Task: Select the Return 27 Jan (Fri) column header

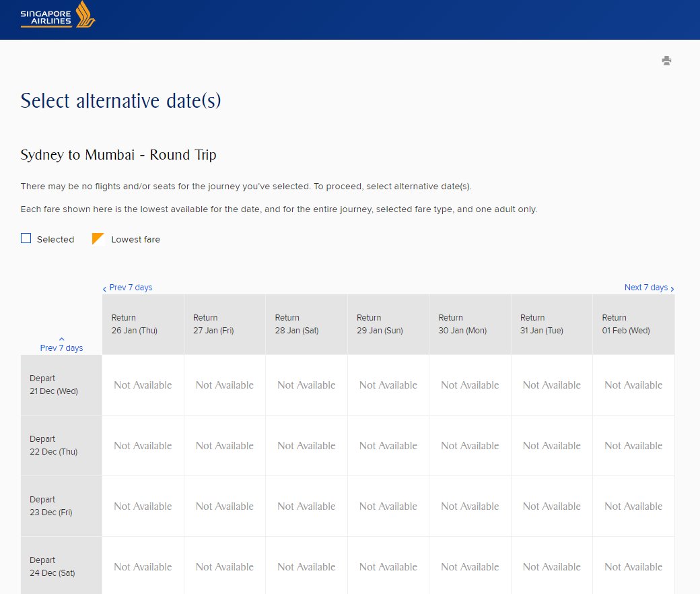Action: [x=225, y=324]
